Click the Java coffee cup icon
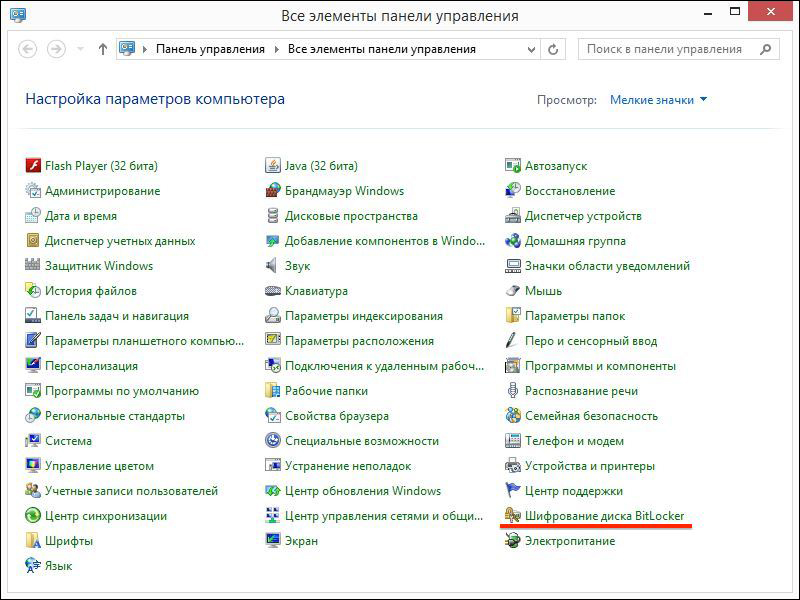Image resolution: width=800 pixels, height=600 pixels. [x=273, y=165]
